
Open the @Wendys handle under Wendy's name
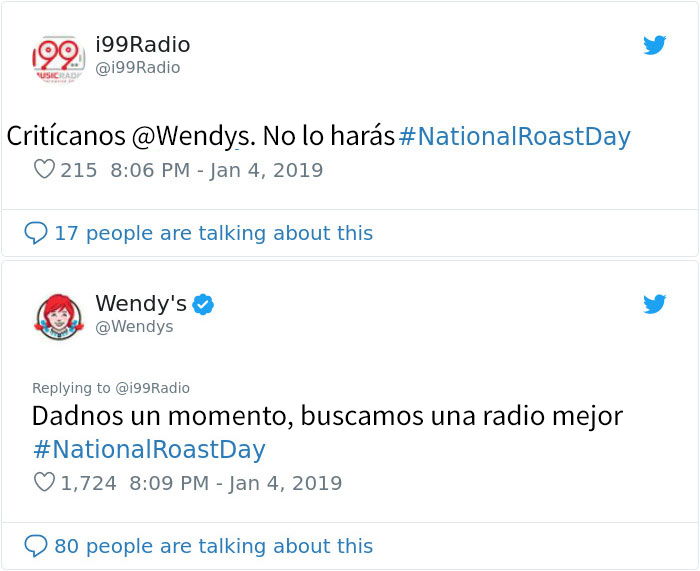point(134,327)
